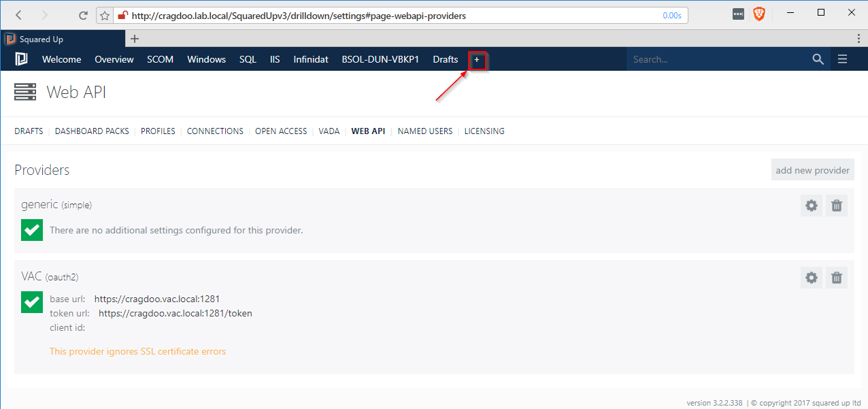Add a new dashboard with plus icon
Screen dimensions: 868x409
tap(477, 60)
